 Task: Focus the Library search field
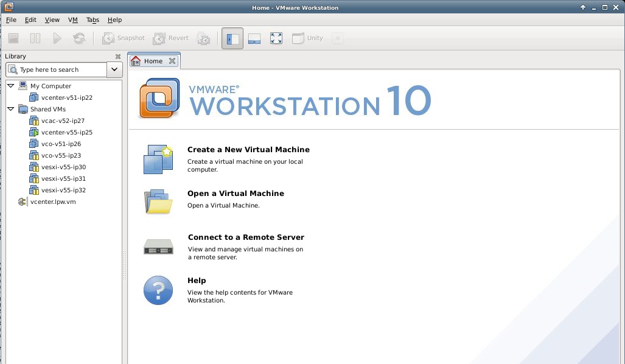coord(57,70)
